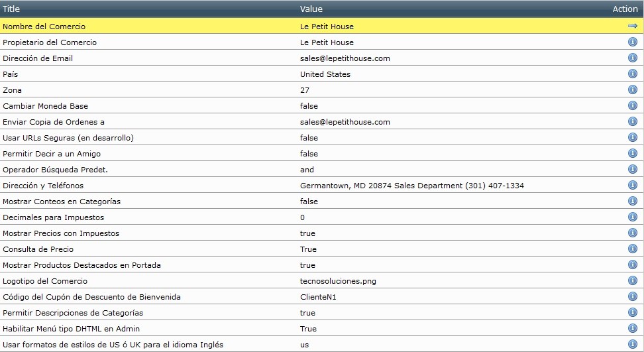This screenshot has width=644, height=352.
Task: Open info icon for Consulta de Precio
Action: [632, 249]
